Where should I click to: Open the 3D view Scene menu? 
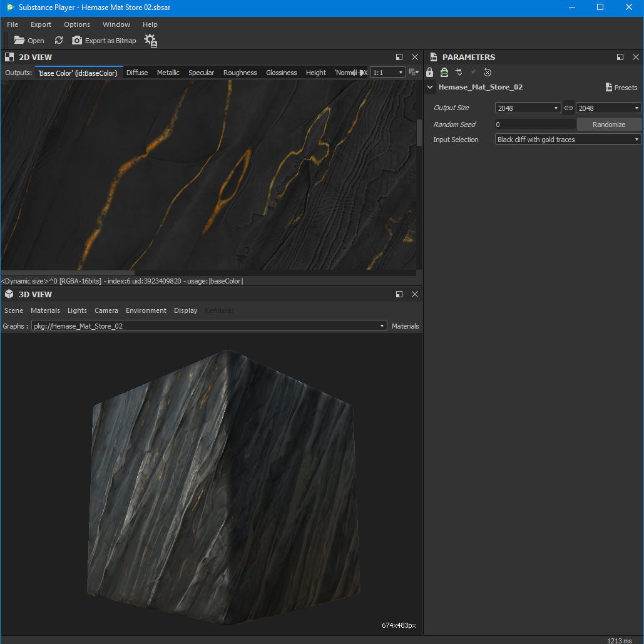click(14, 310)
